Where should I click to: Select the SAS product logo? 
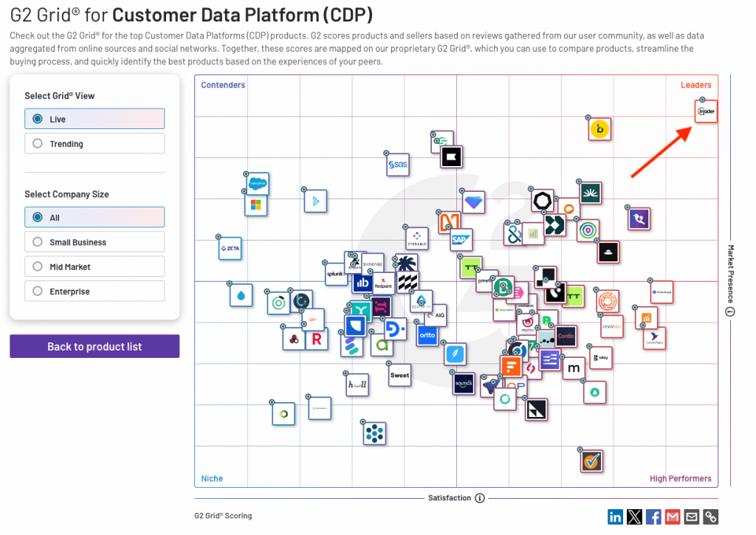(398, 165)
